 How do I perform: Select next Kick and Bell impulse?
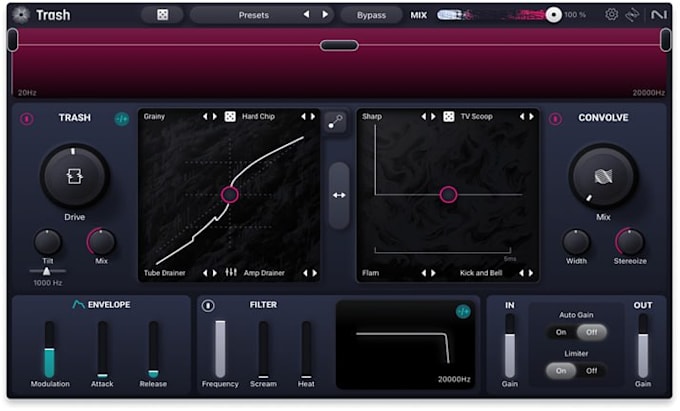pyautogui.click(x=531, y=273)
